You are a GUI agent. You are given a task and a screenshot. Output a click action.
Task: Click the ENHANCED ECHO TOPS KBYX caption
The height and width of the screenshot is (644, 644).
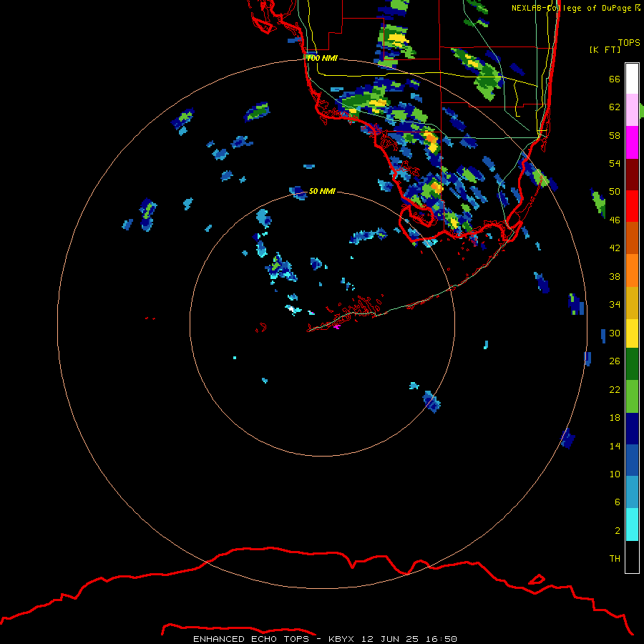[x=326, y=639]
